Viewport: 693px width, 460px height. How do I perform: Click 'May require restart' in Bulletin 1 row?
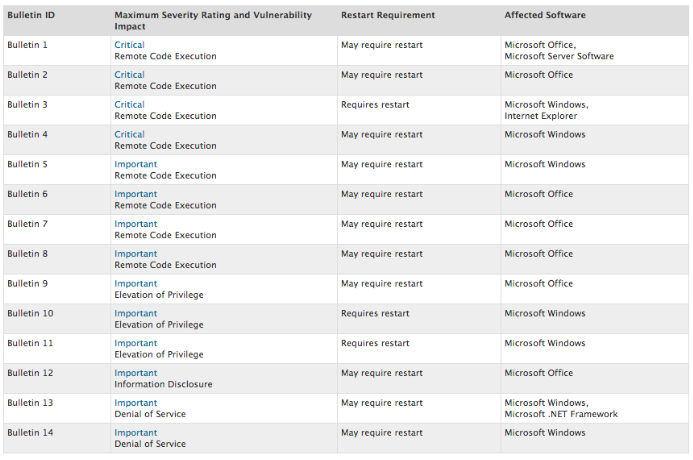click(x=381, y=46)
